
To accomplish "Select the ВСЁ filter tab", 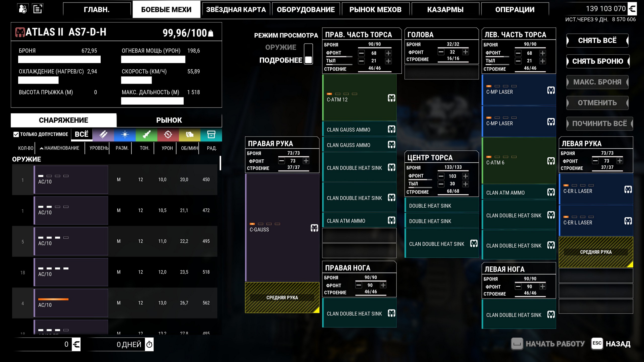I will tap(82, 134).
